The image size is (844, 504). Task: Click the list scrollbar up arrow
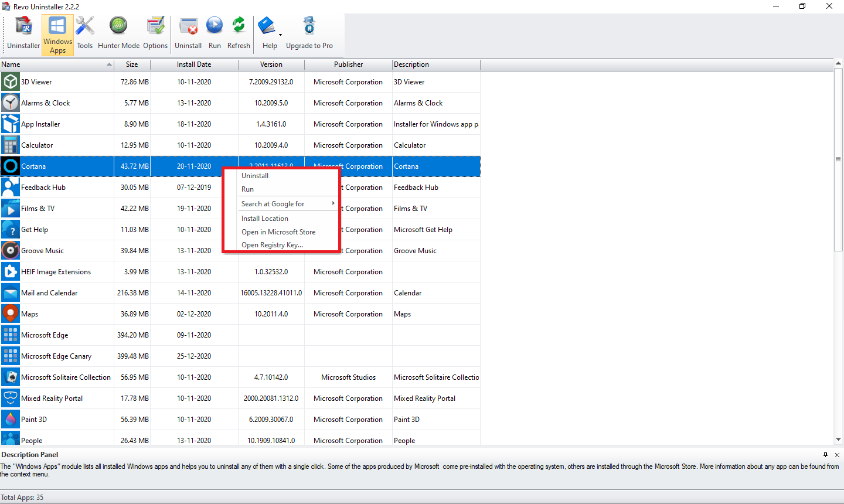click(839, 63)
